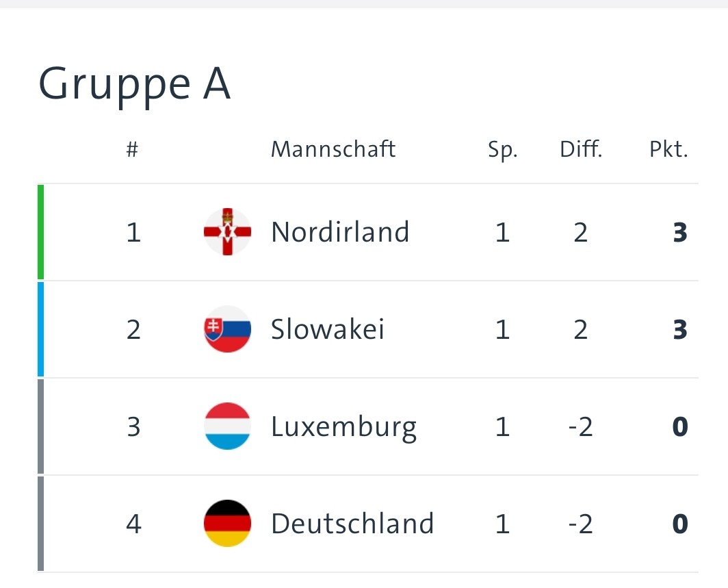Click Luxemburg's rank number 3

click(133, 427)
